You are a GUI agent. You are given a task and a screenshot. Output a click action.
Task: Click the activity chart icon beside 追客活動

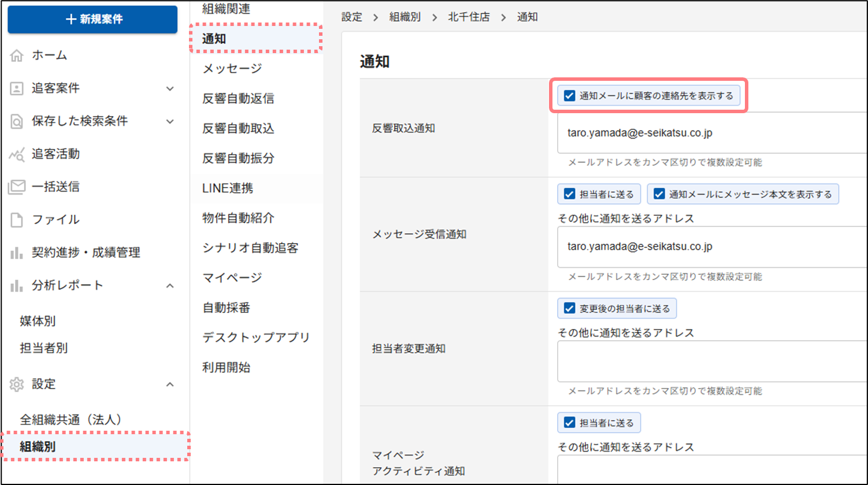coord(17,154)
